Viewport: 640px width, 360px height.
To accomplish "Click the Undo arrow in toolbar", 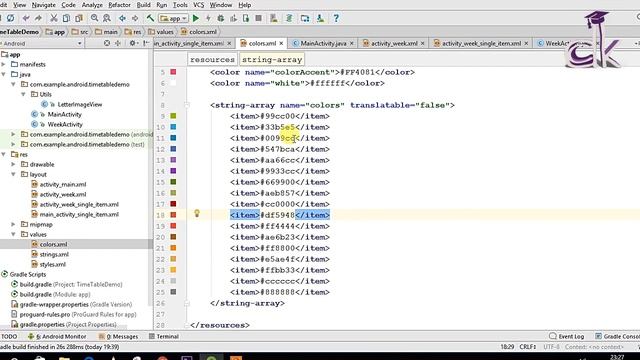I will (x=26, y=18).
